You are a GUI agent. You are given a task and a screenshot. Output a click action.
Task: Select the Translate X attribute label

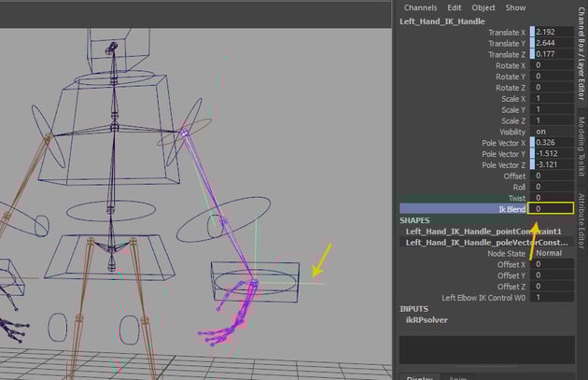pos(506,33)
